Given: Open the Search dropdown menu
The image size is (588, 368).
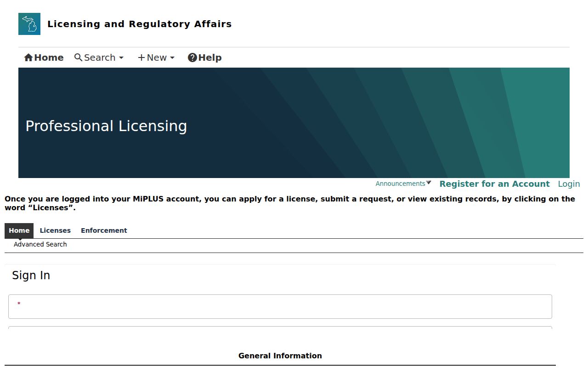Looking at the screenshot, I should click(99, 57).
